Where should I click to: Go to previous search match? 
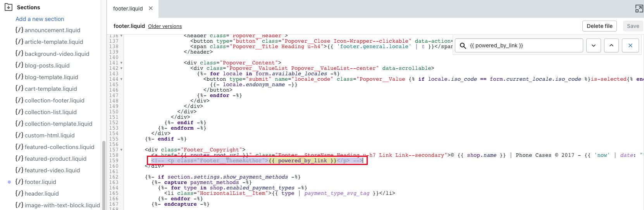(x=611, y=45)
